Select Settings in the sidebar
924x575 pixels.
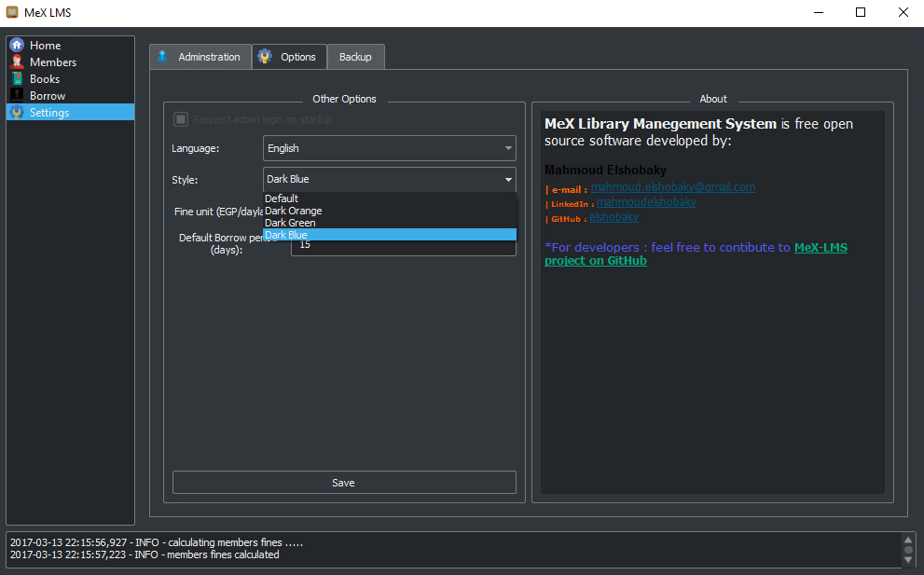pyautogui.click(x=70, y=113)
